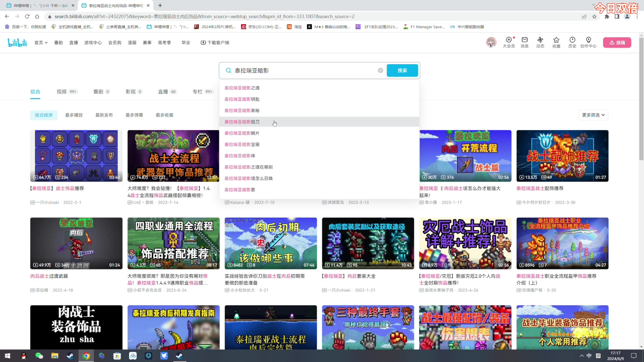This screenshot has height=362, width=644.
Task: Select the 最新发布 sort option
Action: coord(104,115)
